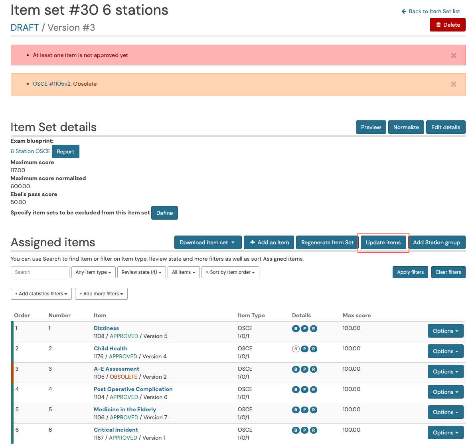This screenshot has height=448, width=476.
Task: Click the R badge in Critical Incident row
Action: point(314,430)
